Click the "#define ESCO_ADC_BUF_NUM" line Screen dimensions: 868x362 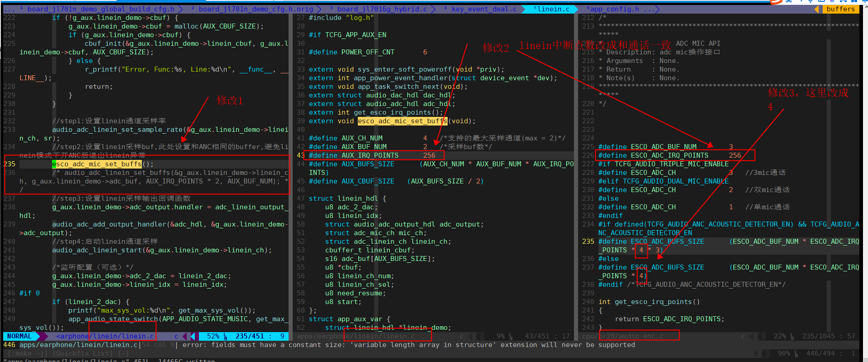[x=665, y=147]
